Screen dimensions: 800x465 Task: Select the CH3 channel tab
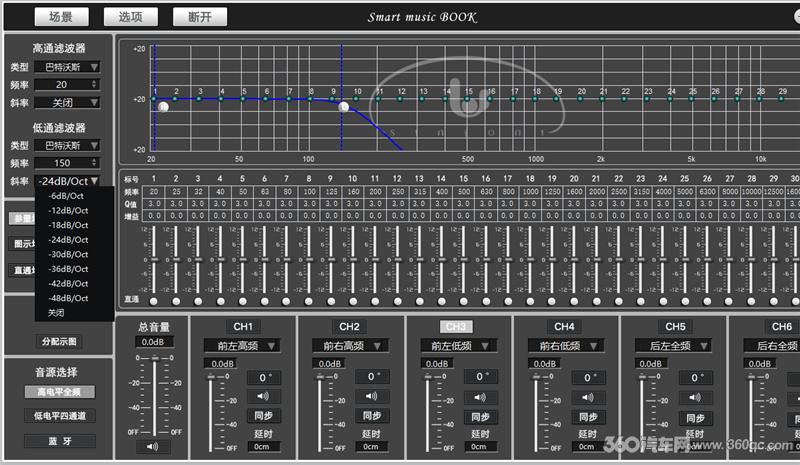pos(456,327)
